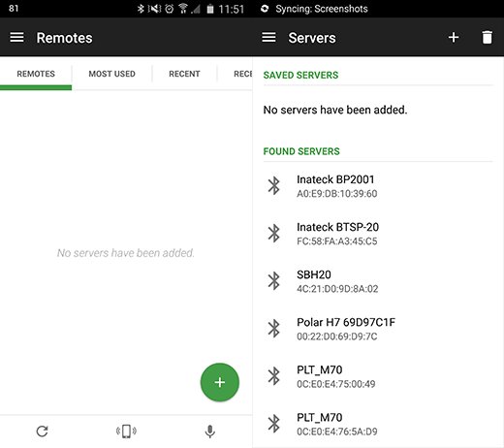
Task: Tap the muted vibrate status icon
Action: coord(154,9)
